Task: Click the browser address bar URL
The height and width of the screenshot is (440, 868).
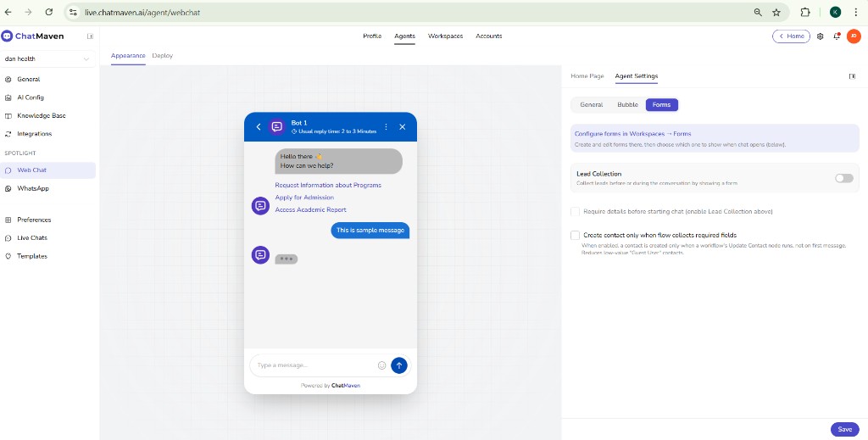Action: tap(142, 12)
